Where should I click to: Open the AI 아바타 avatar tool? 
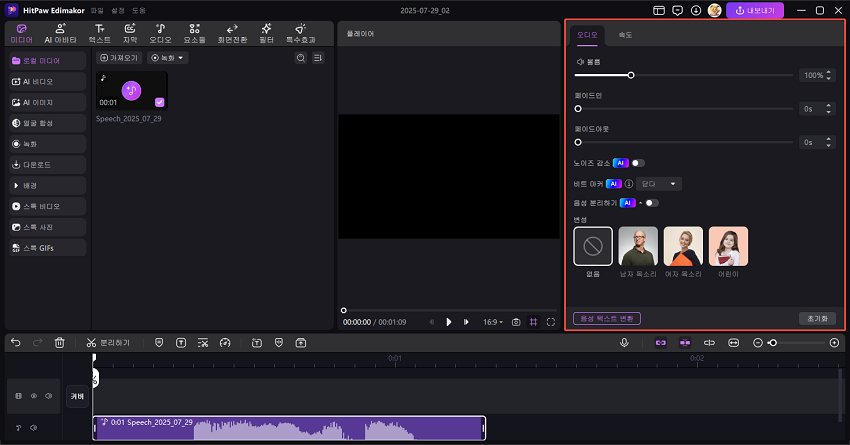(x=60, y=34)
